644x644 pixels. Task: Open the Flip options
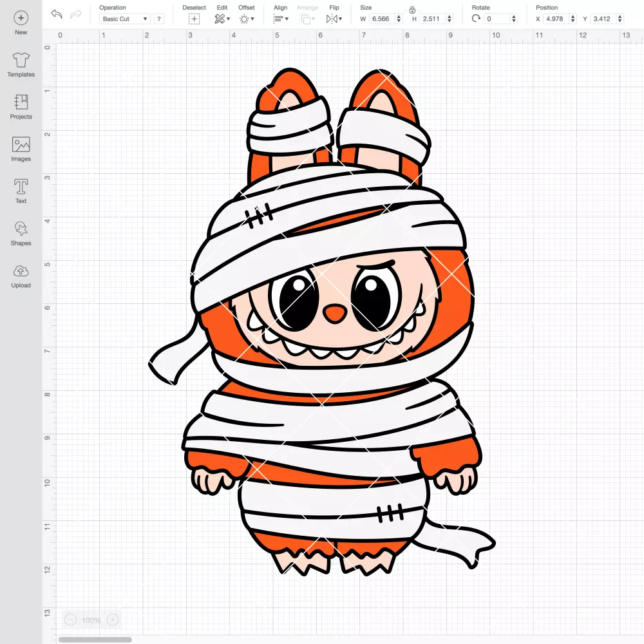click(334, 19)
